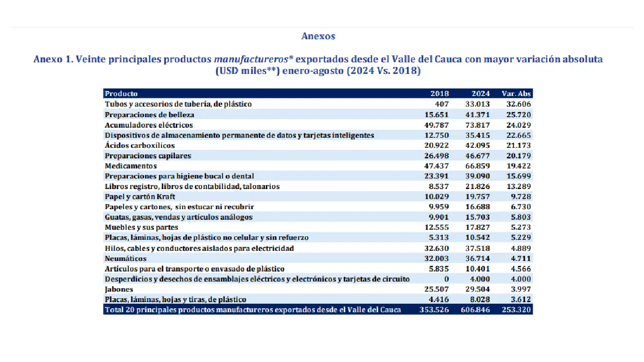Click 'Guatas, gasas, vendas y artículos análogos'
The height and width of the screenshot is (362, 644).
click(179, 217)
